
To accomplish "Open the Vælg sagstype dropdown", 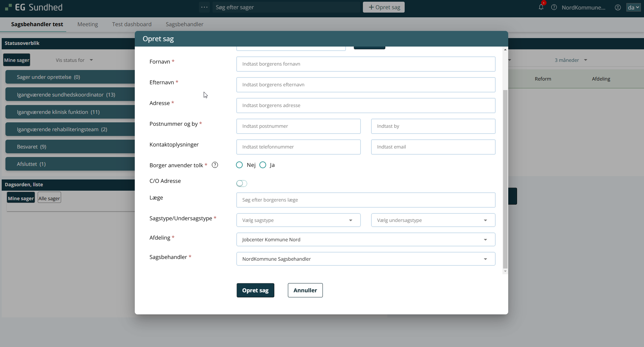I will (298, 220).
